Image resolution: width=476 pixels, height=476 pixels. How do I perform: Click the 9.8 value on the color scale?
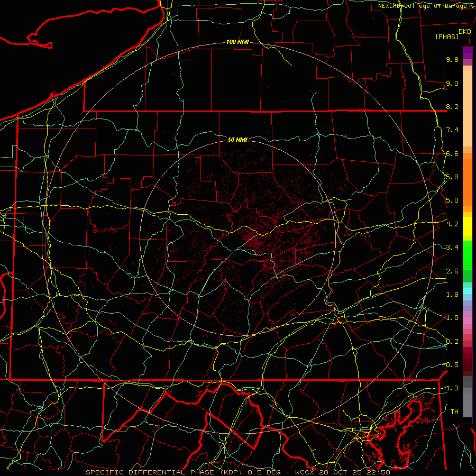tap(452, 59)
